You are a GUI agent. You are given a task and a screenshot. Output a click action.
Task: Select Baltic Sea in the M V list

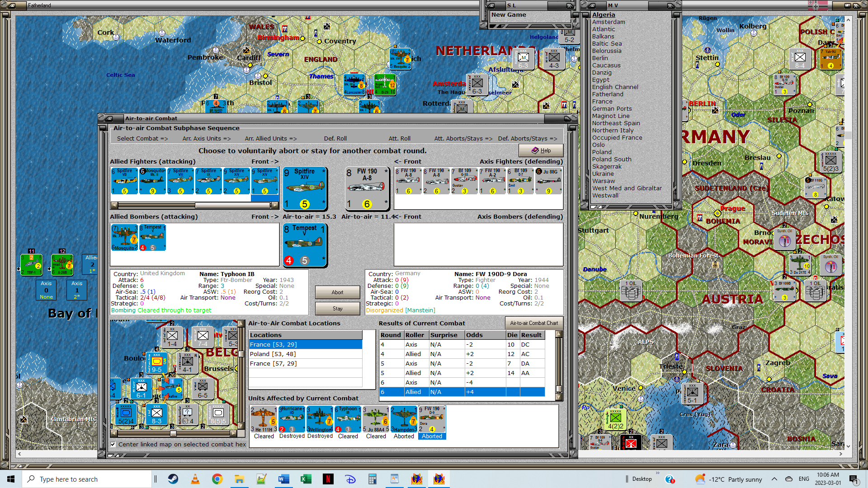pos(607,43)
